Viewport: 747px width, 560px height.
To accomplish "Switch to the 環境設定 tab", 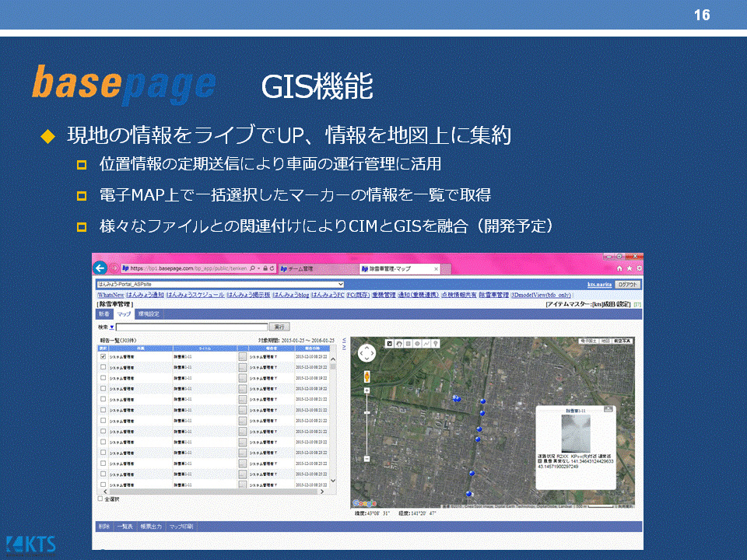I will click(x=147, y=314).
